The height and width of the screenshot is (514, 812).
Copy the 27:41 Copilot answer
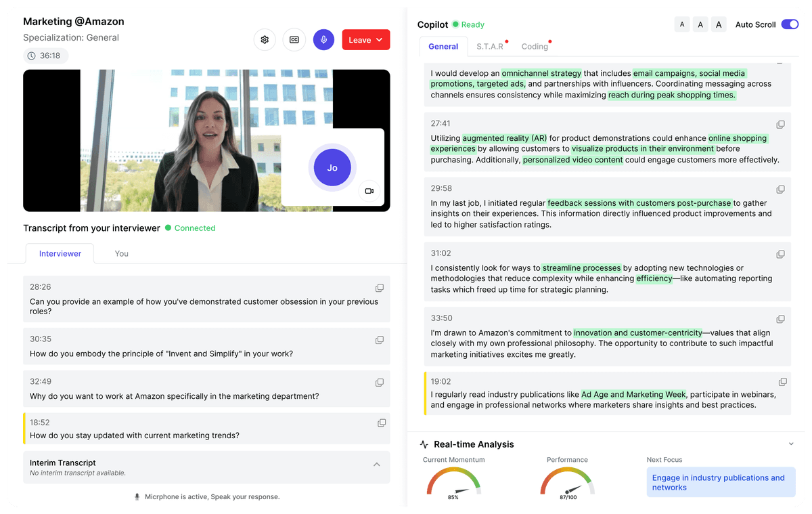coord(781,124)
